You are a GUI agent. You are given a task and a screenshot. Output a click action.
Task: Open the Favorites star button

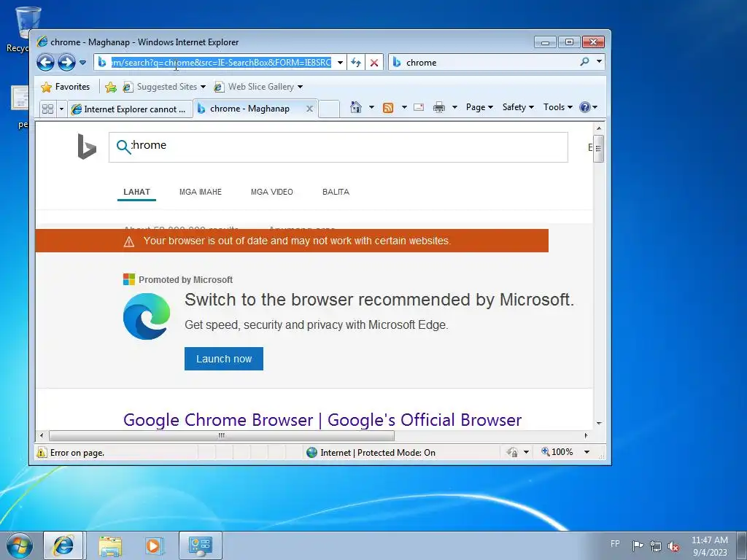pos(65,87)
